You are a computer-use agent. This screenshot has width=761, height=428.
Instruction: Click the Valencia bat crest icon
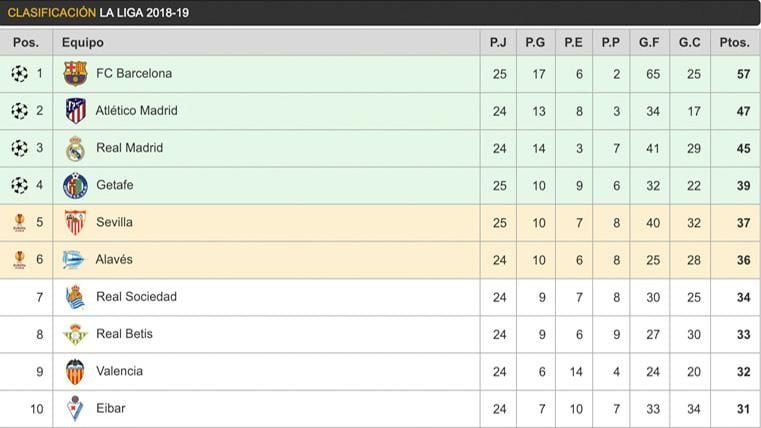coord(75,371)
